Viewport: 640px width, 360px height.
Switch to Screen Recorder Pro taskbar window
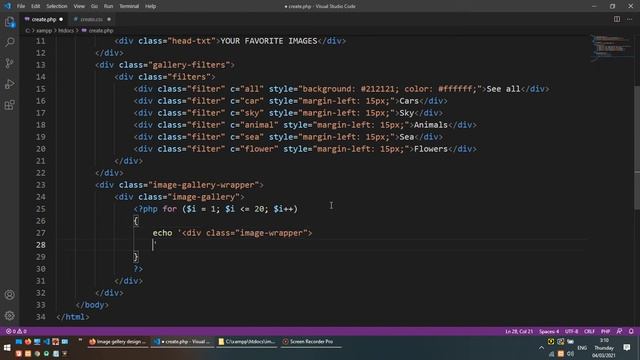311,342
